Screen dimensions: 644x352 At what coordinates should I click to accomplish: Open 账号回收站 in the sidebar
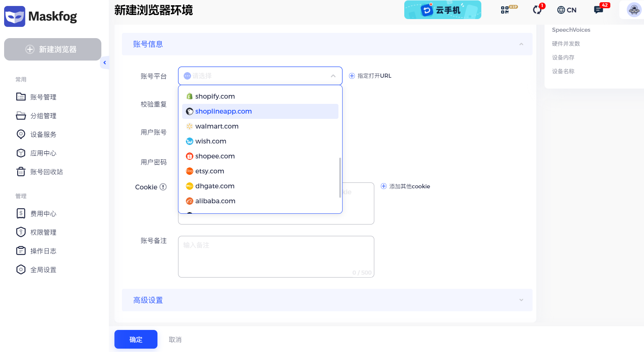47,172
